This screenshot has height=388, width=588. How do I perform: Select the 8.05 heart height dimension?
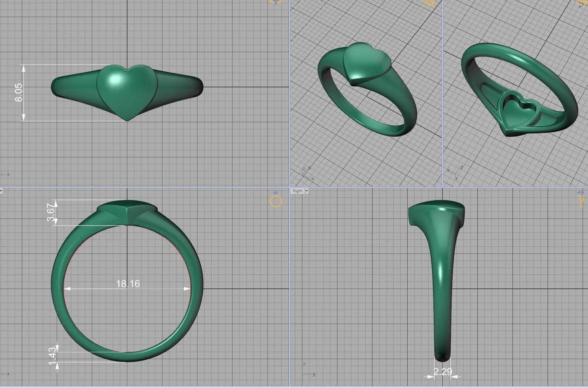point(19,93)
